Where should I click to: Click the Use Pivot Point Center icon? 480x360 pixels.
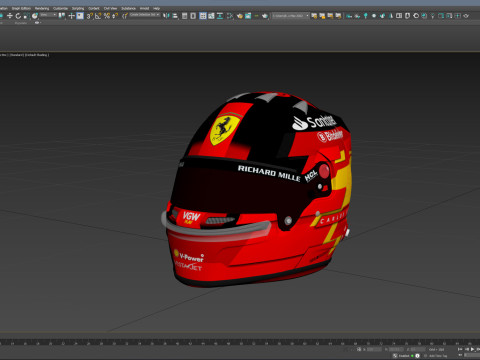62,15
